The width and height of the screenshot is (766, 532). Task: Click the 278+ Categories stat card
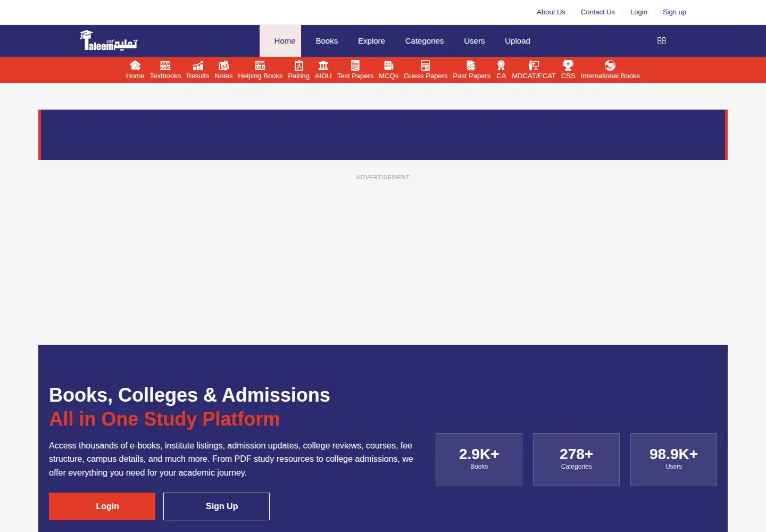point(576,460)
